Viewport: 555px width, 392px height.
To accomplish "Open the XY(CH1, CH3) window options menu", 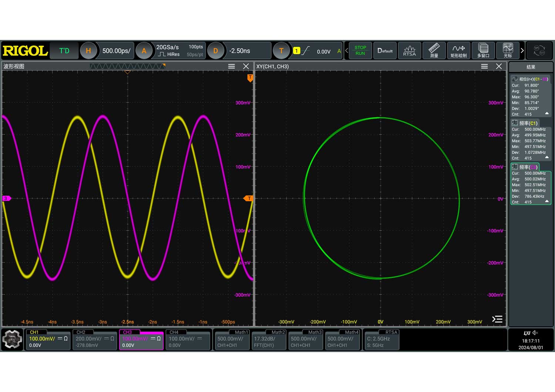I will pyautogui.click(x=484, y=66).
